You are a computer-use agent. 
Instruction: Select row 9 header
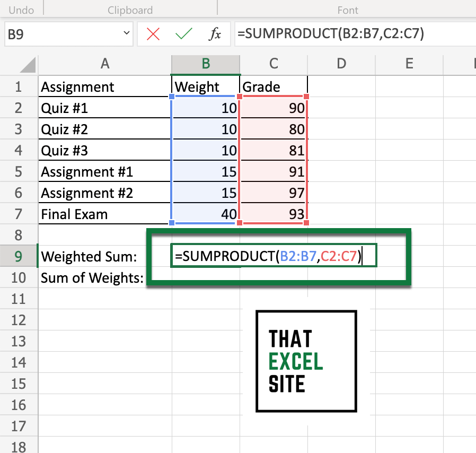[x=19, y=256]
